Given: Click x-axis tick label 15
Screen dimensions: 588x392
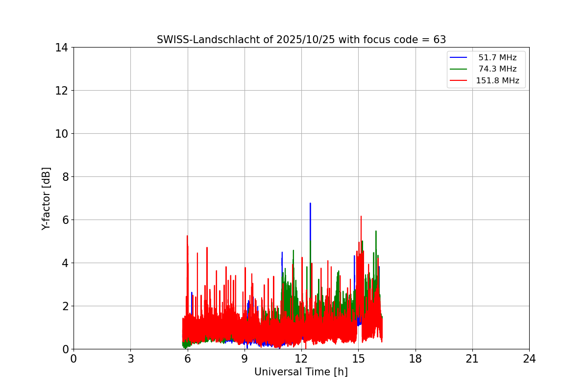Looking at the screenshot, I should click(358, 359).
